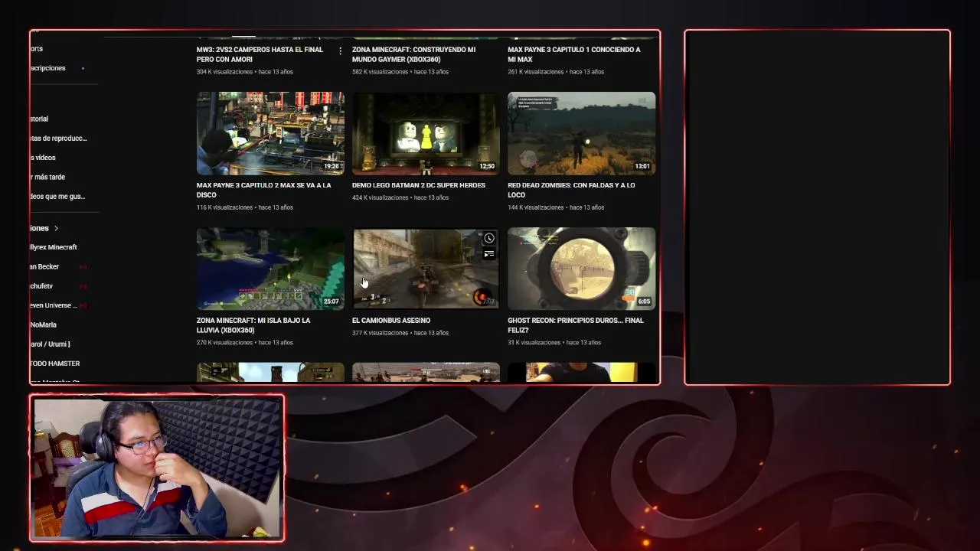Open Listas de reproducción in the sidebar
Viewport: 980px width, 551px height.
pos(59,139)
